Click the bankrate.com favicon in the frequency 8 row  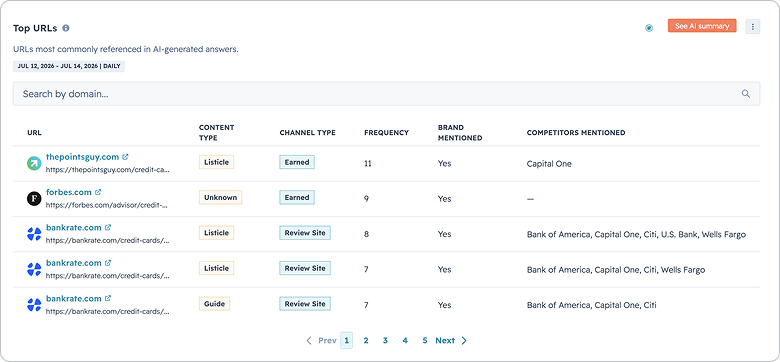click(x=34, y=234)
